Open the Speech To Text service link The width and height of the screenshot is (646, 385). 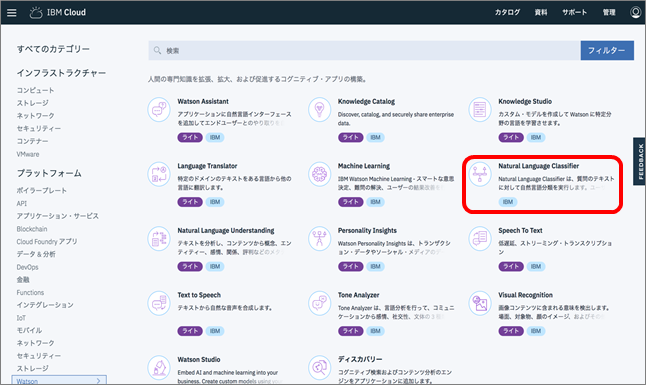coord(520,230)
